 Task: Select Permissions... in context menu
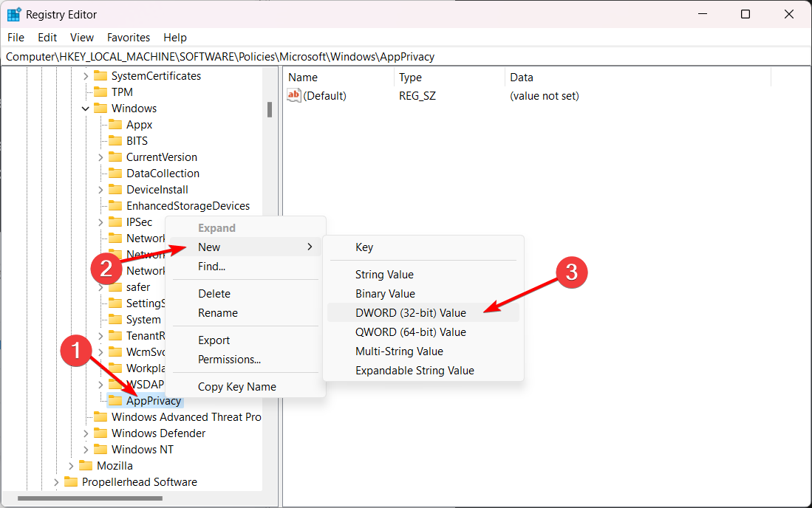pyautogui.click(x=229, y=360)
